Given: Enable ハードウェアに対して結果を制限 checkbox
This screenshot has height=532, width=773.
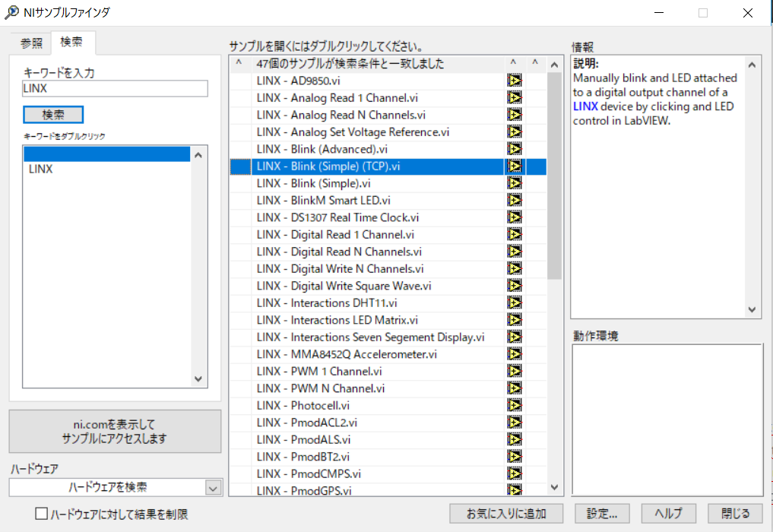Looking at the screenshot, I should coord(41,514).
